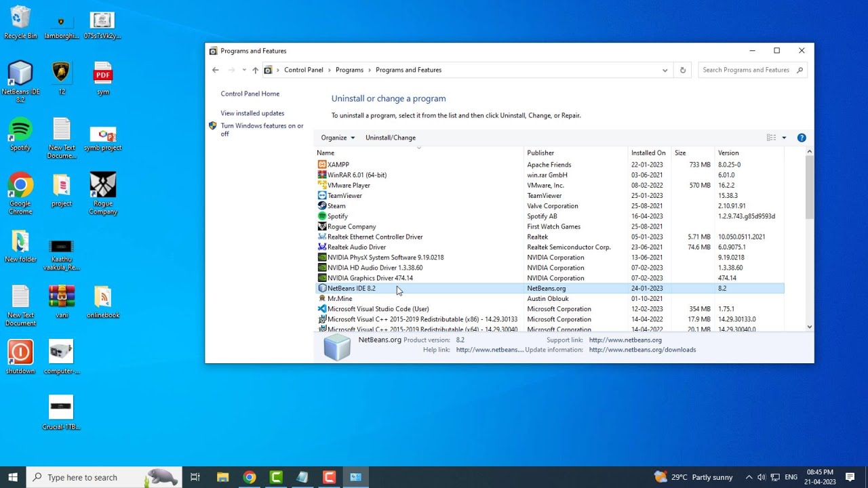Open File Explorer from the taskbar
The image size is (868, 488).
222,477
